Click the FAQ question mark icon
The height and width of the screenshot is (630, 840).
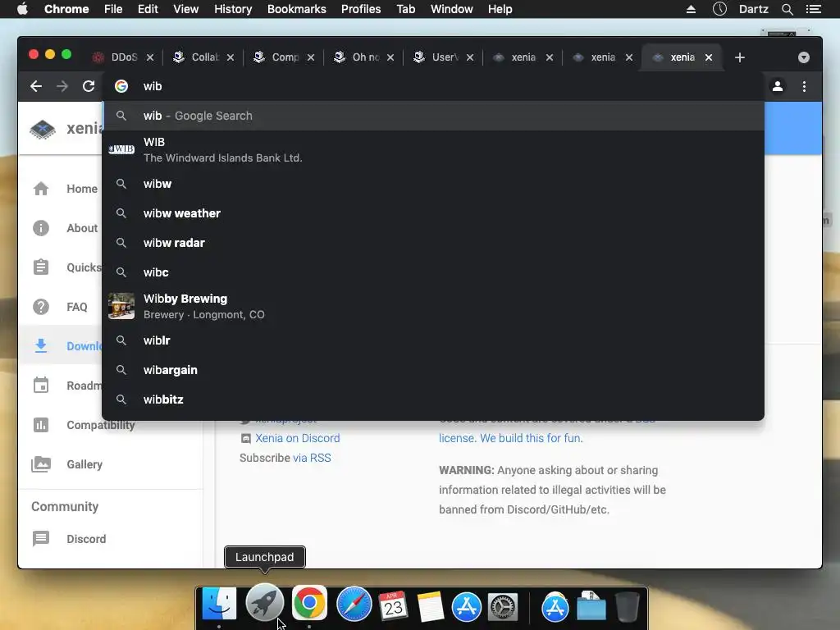click(41, 307)
